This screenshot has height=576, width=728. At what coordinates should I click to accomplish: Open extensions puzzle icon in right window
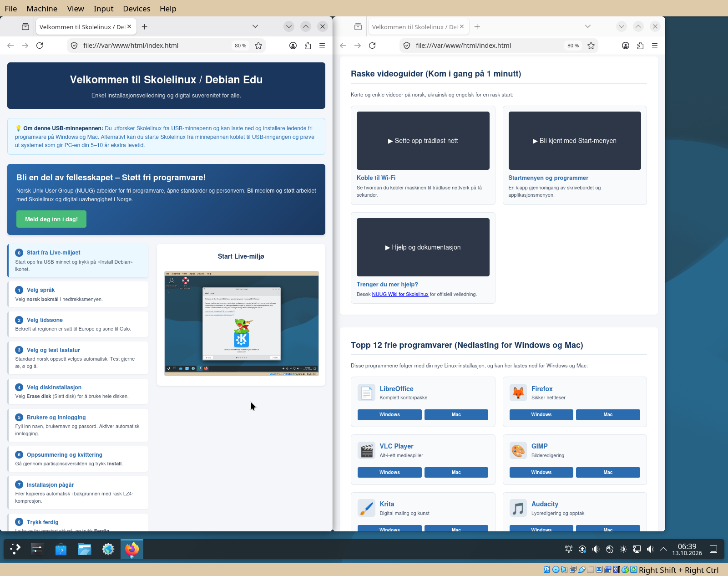(x=640, y=46)
